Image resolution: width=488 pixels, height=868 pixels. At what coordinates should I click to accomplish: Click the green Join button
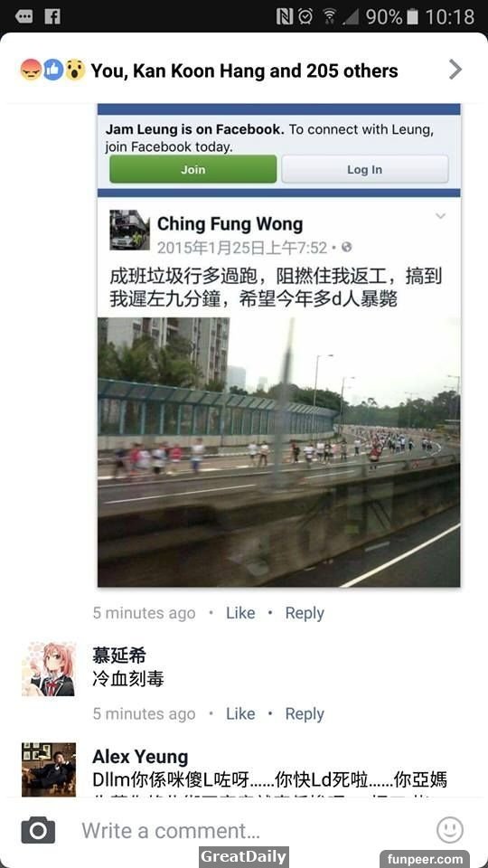coord(193,169)
